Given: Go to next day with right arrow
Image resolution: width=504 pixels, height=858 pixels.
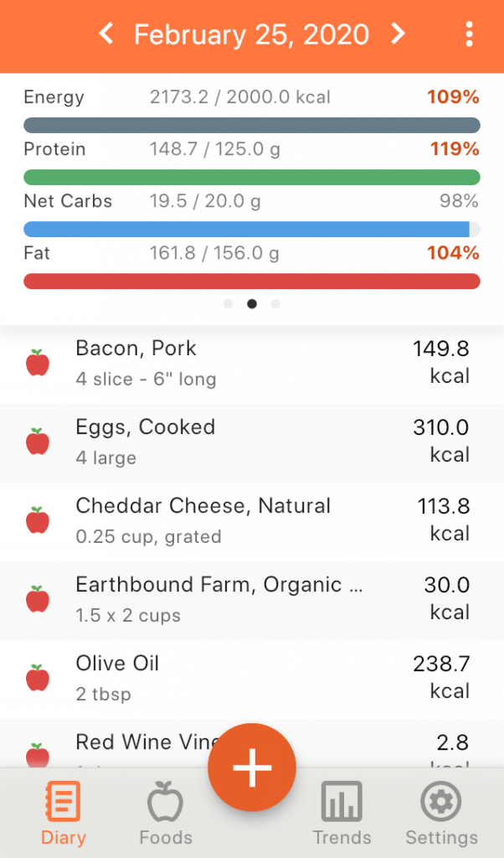Looking at the screenshot, I should point(399,34).
